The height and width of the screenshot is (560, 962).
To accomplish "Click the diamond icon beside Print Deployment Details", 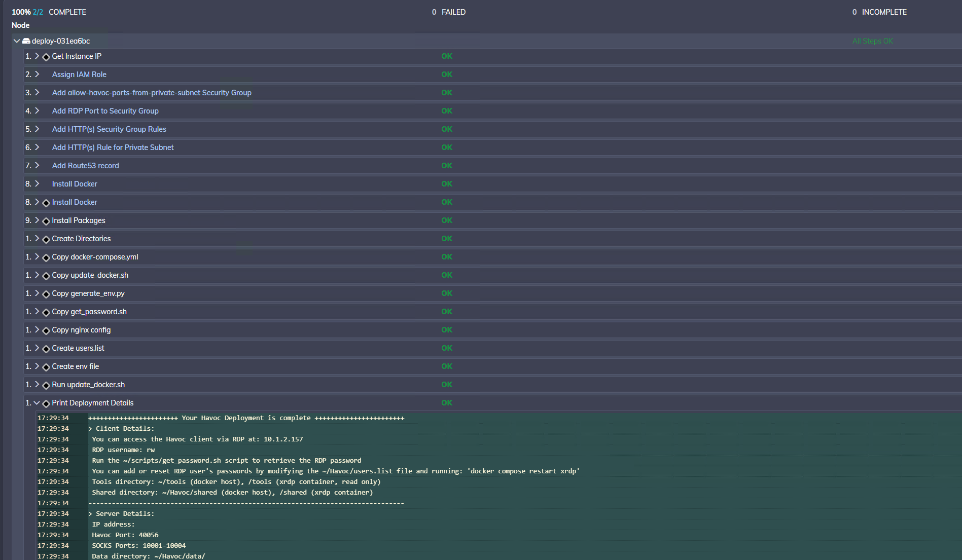I will (46, 403).
